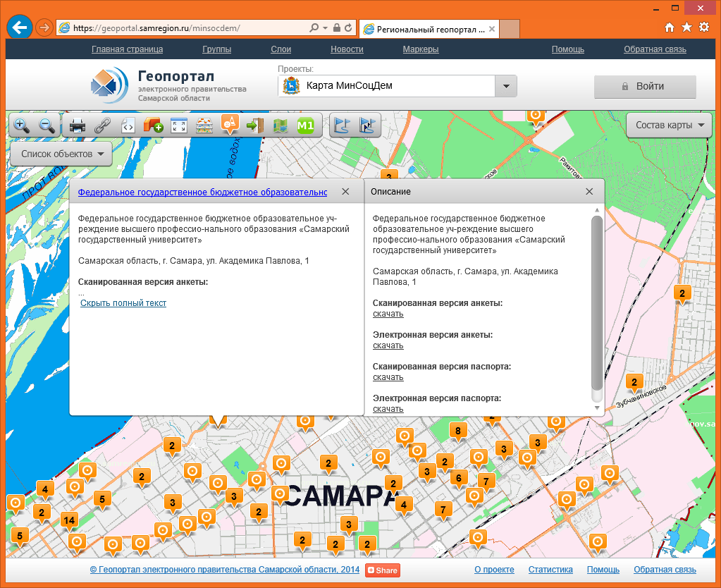Add a new object with the orange plus icon

pyautogui.click(x=153, y=125)
